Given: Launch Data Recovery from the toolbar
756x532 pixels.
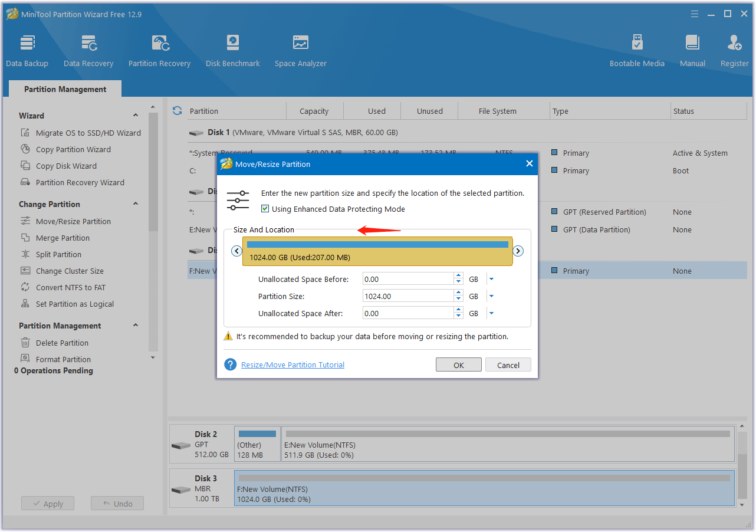Looking at the screenshot, I should pyautogui.click(x=88, y=51).
